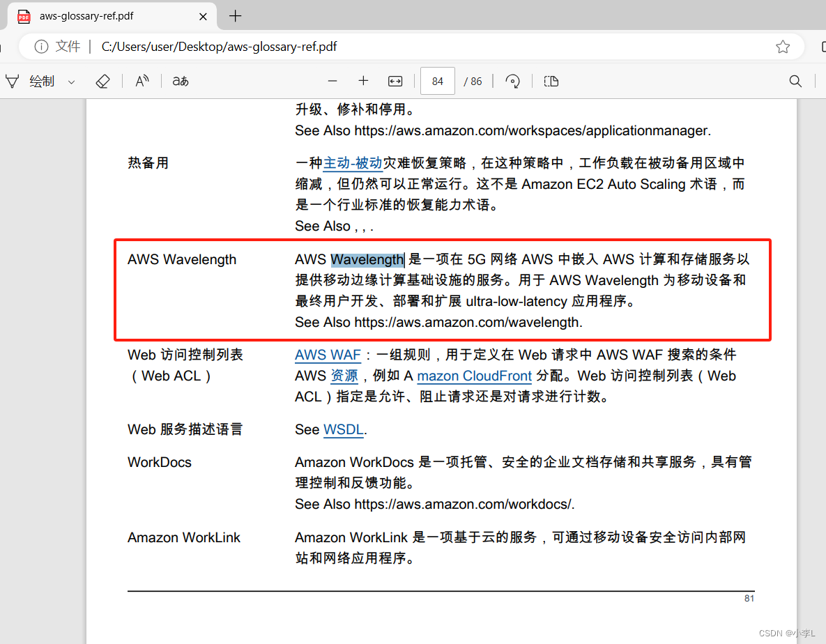Open the Translate (aあ) tool

(181, 81)
